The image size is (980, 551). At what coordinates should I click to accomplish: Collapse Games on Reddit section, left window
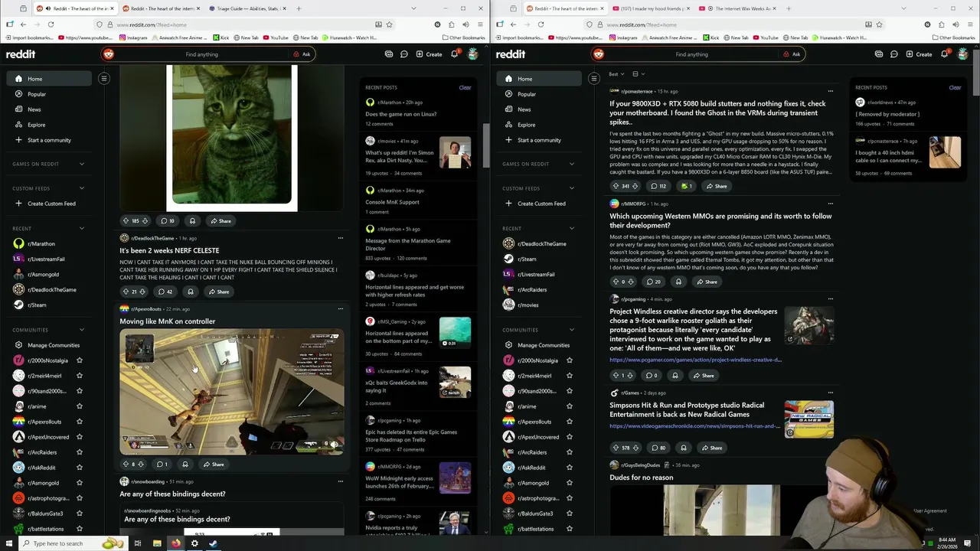pos(81,164)
